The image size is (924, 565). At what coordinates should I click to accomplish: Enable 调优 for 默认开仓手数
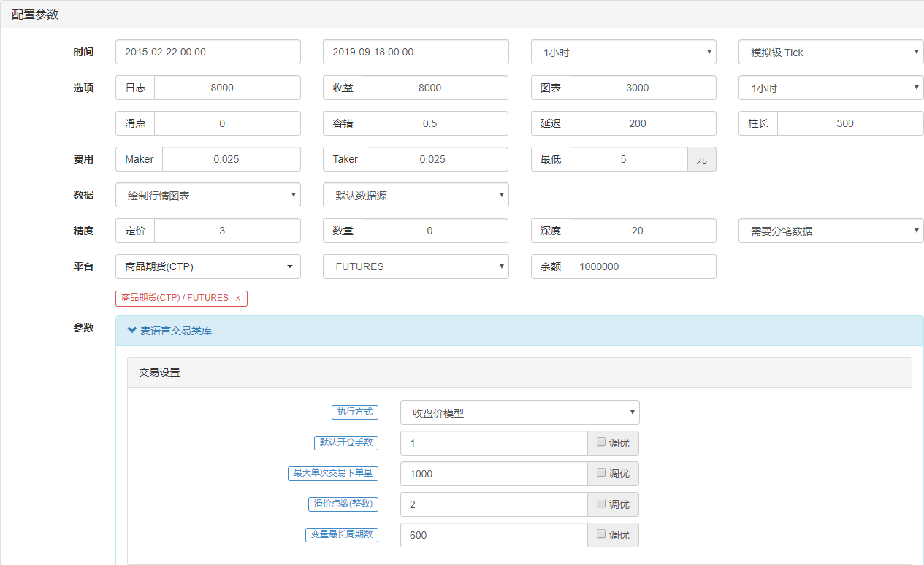[600, 442]
